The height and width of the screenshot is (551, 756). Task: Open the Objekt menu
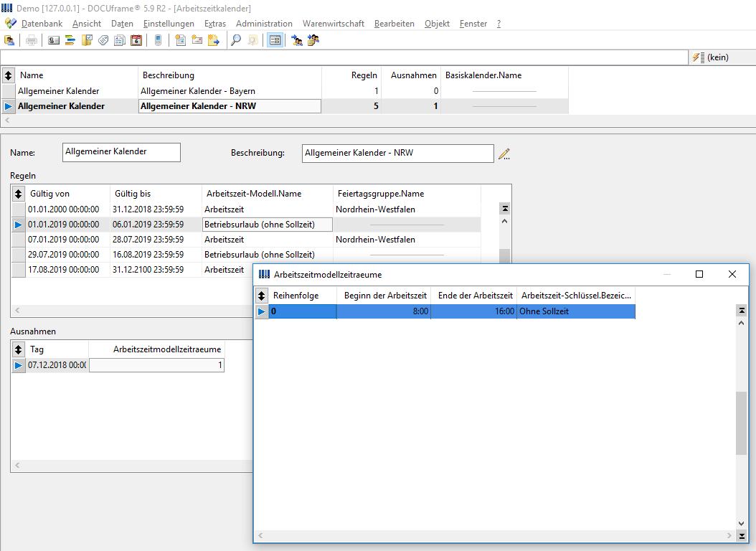click(x=437, y=24)
